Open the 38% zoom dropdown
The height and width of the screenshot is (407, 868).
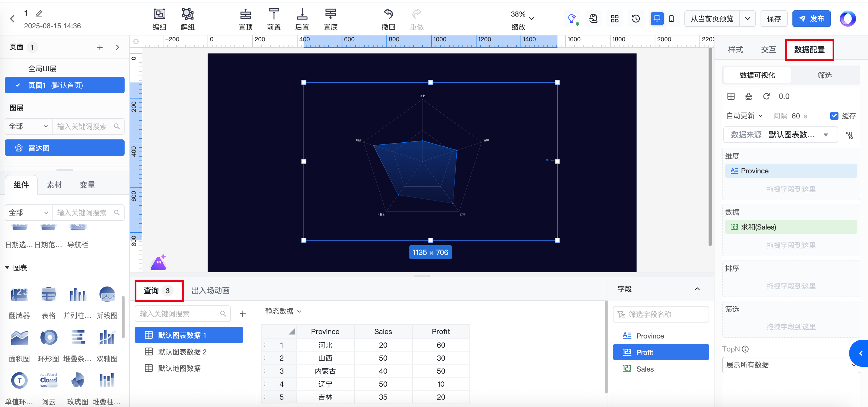tap(531, 19)
